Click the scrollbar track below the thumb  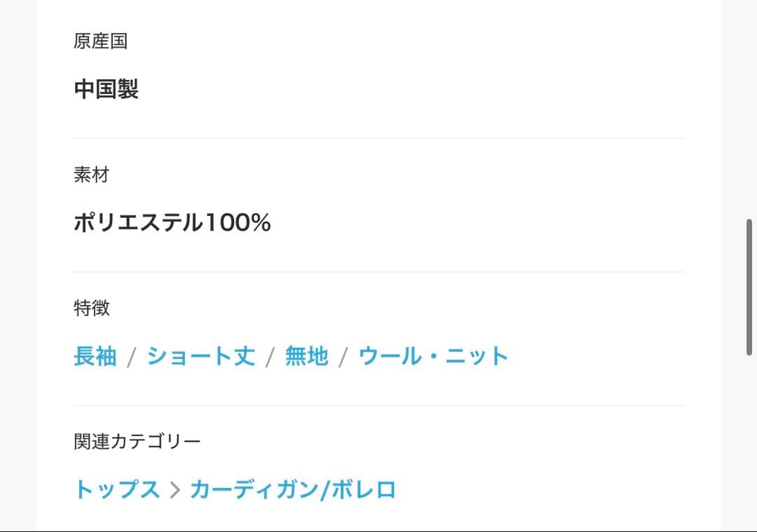pos(749,443)
